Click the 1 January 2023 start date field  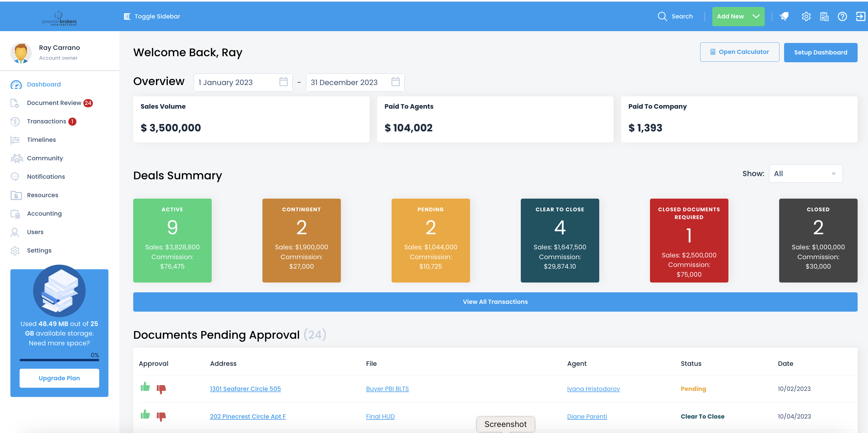point(243,82)
